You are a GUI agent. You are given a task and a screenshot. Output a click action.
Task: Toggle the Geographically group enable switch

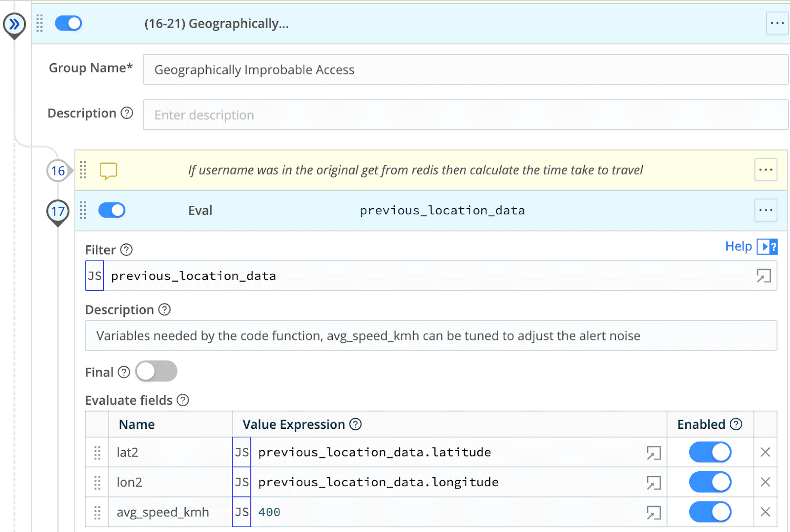coord(69,23)
